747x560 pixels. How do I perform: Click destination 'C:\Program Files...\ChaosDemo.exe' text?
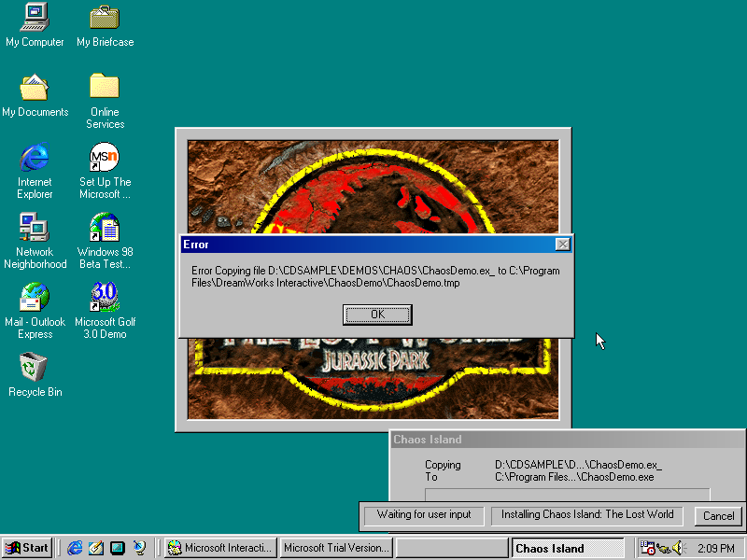coord(574,477)
